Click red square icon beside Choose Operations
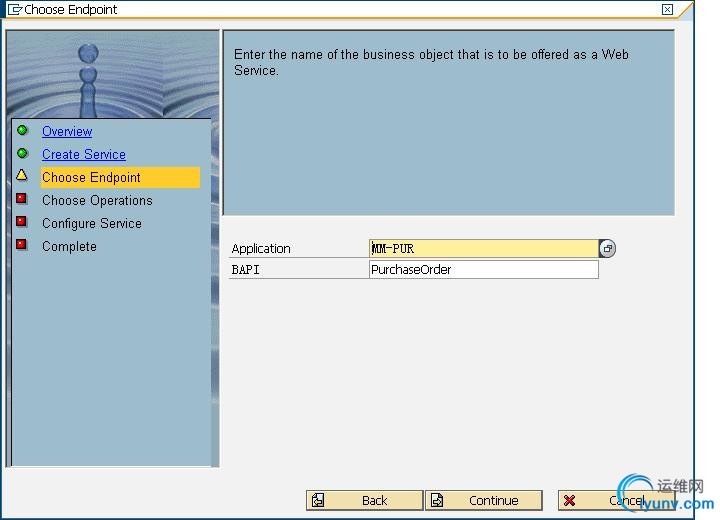This screenshot has width=720, height=520. [22, 198]
